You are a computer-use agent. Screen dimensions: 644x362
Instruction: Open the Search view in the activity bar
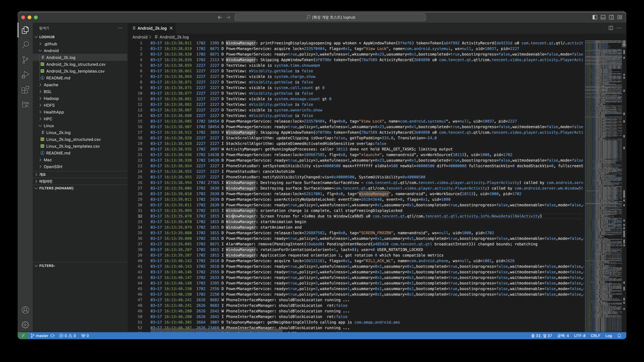25,45
